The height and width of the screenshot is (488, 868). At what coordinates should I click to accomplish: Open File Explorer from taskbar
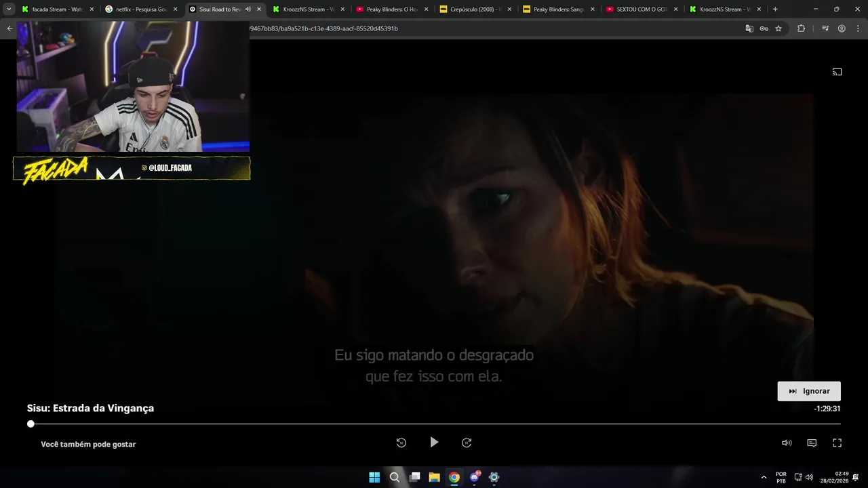pos(435,477)
